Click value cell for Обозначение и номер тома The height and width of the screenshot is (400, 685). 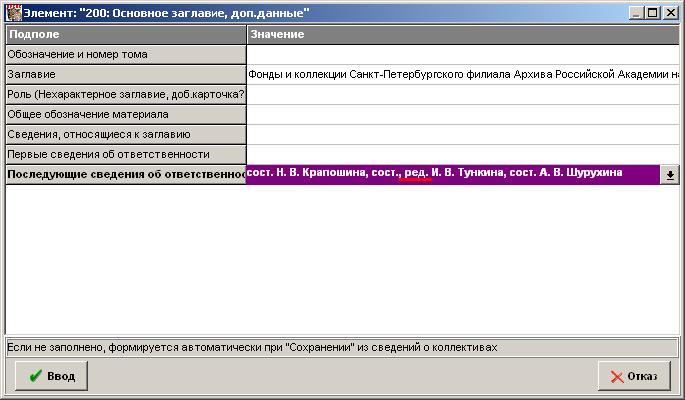(463, 55)
